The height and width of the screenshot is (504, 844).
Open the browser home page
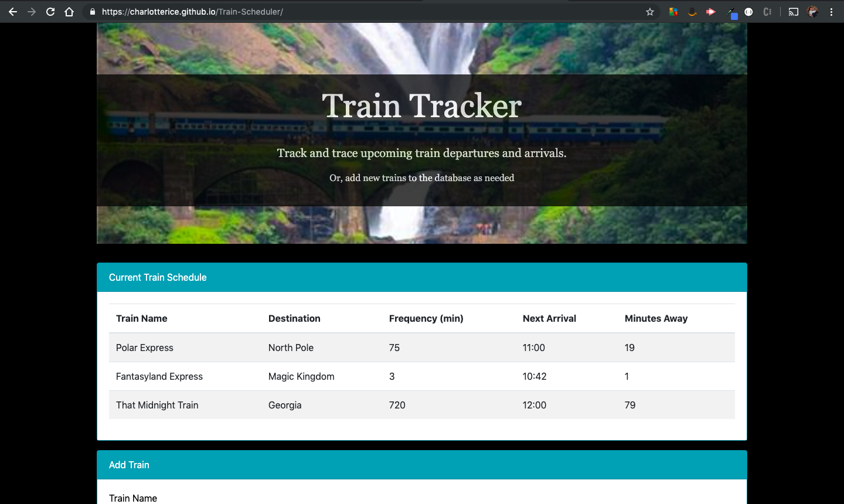[69, 12]
